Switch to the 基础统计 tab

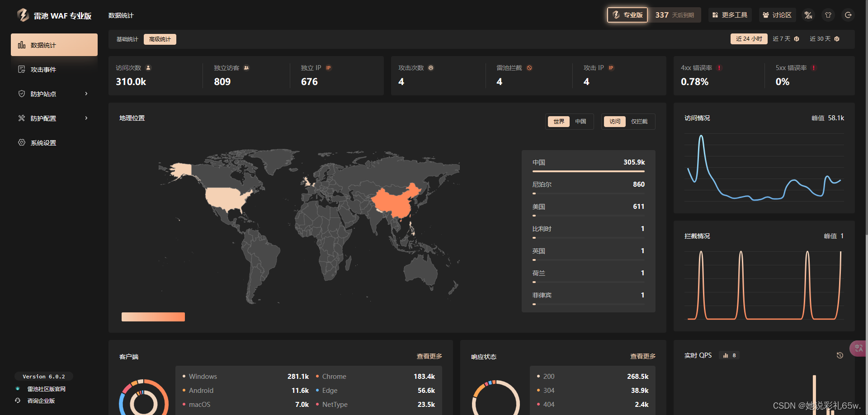pyautogui.click(x=127, y=39)
